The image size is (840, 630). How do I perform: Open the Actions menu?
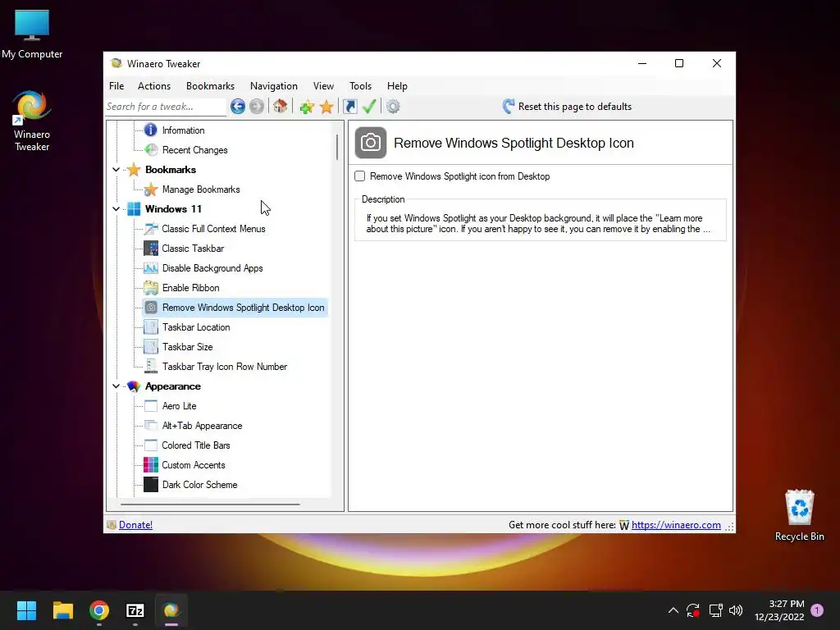point(153,85)
